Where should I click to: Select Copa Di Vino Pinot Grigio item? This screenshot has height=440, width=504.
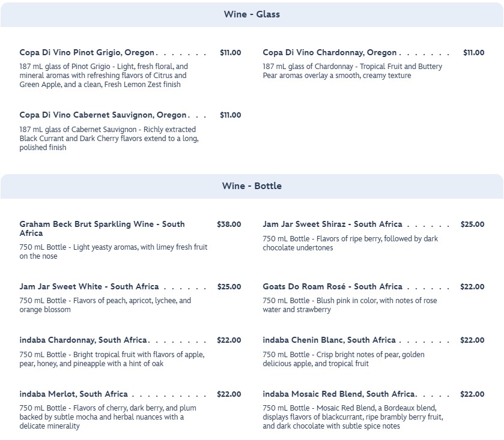tap(87, 53)
